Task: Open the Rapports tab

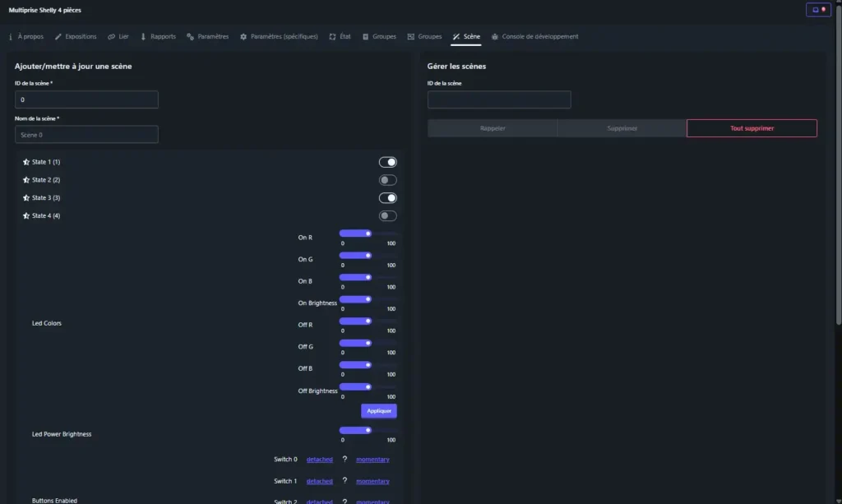Action: point(163,37)
